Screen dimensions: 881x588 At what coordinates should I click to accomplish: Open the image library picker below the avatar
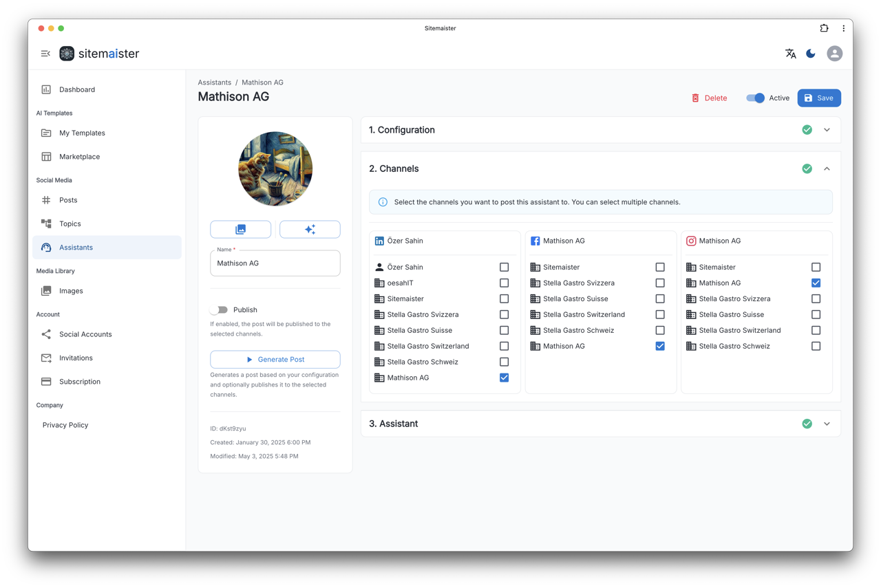tap(240, 228)
